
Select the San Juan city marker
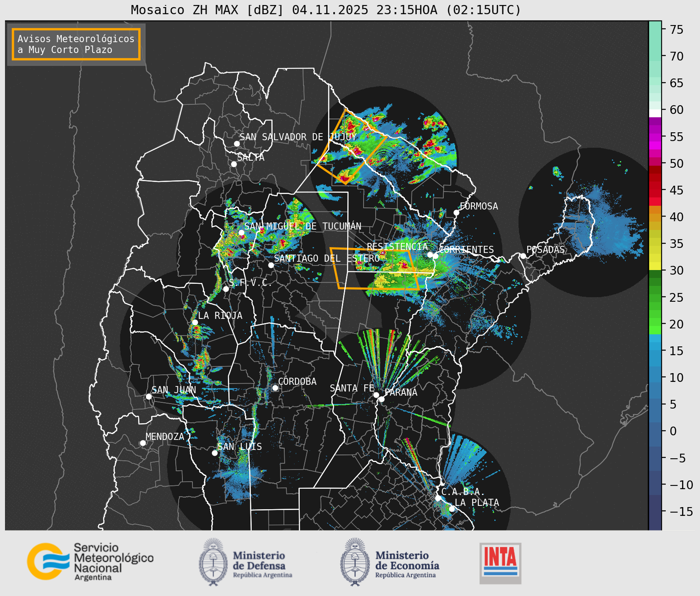pos(149,396)
